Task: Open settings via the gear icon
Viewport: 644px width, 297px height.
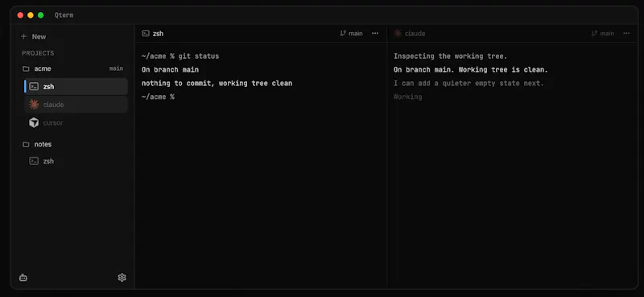Action: [x=122, y=278]
